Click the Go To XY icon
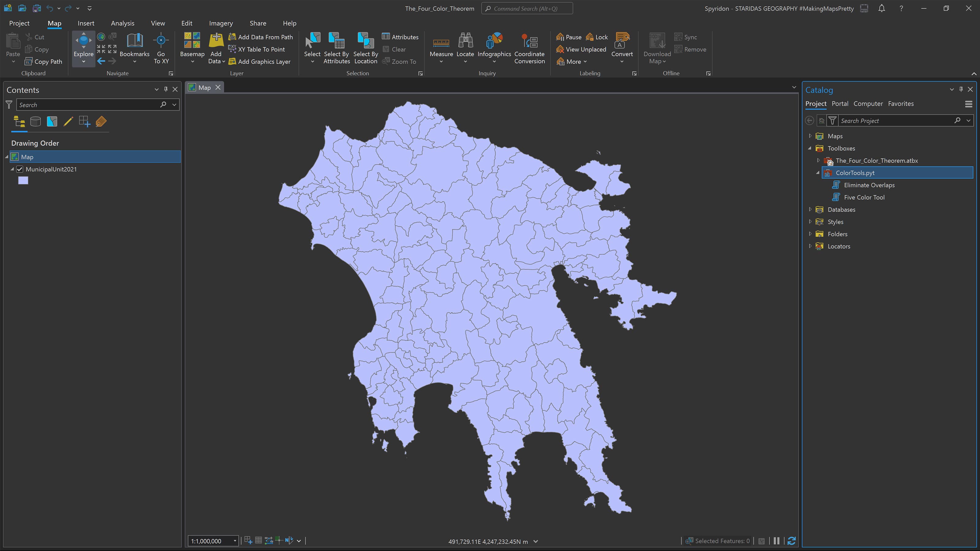This screenshot has height=551, width=980. tap(161, 40)
